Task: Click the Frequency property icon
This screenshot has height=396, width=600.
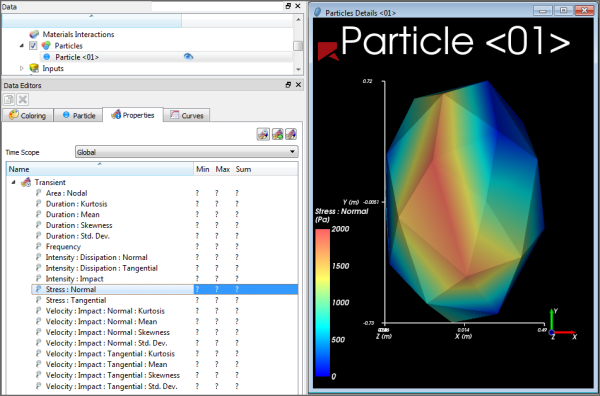Action: [x=38, y=246]
